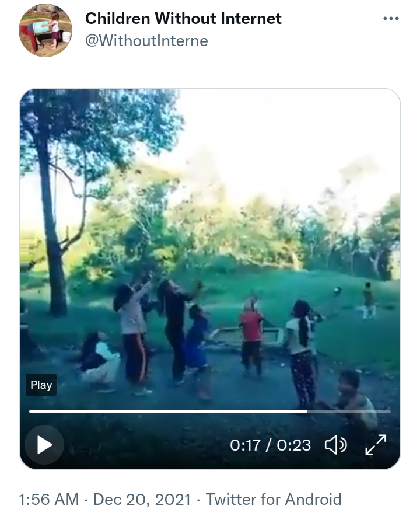This screenshot has height=516, width=420.
Task: Click the large tree trunk in video
Action: pyautogui.click(x=52, y=231)
